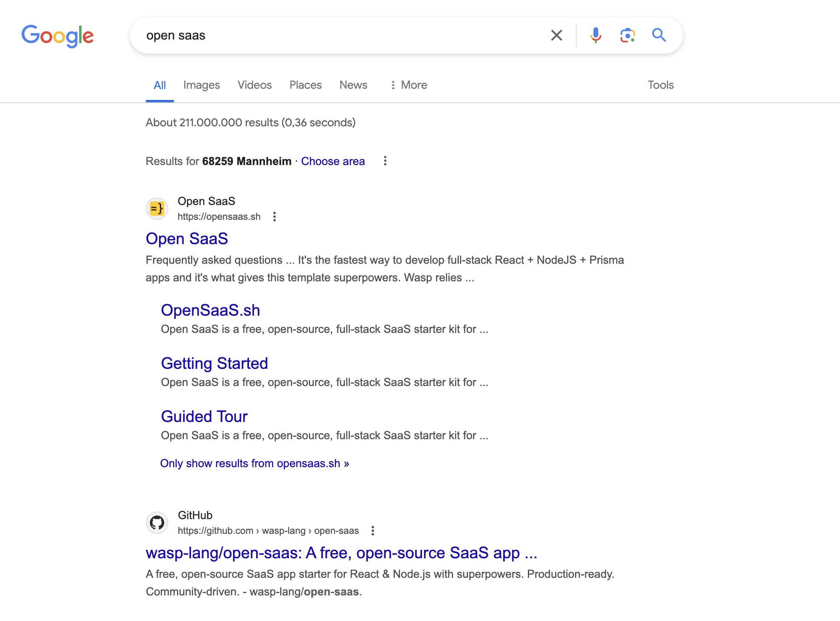Click the Choose area link

click(333, 161)
